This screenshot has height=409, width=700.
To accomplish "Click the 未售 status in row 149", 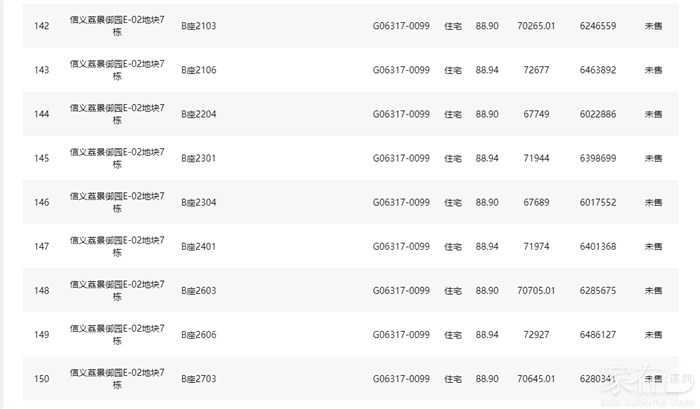I will point(653,335).
